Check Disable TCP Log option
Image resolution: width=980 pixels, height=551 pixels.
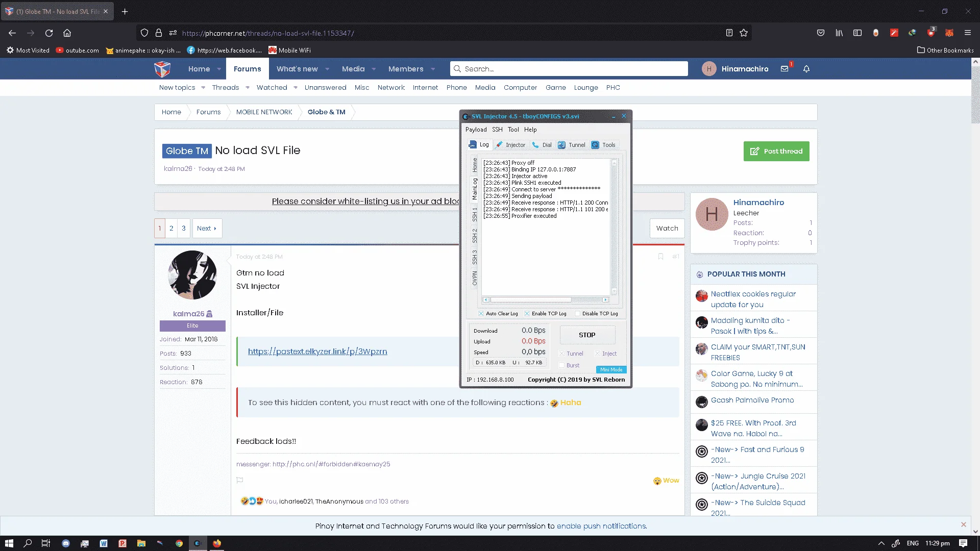577,314
